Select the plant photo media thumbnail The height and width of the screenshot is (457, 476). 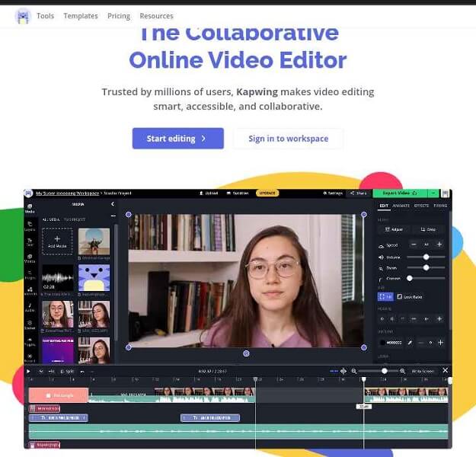(x=94, y=241)
